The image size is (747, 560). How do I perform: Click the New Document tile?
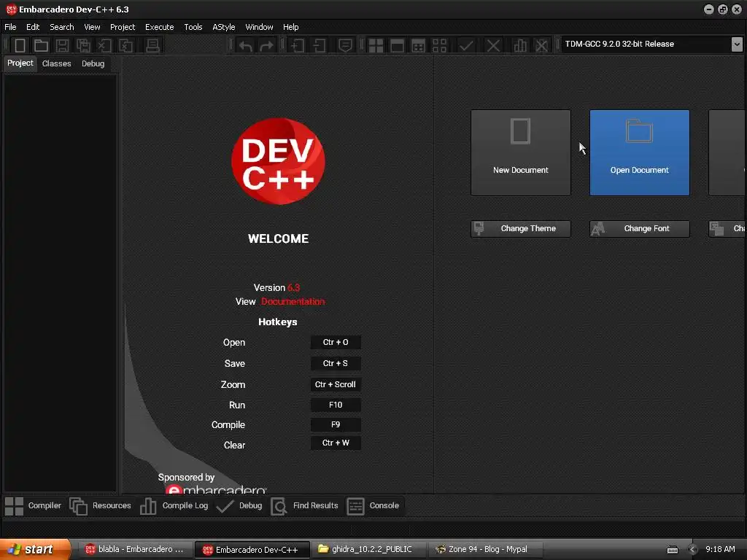521,153
